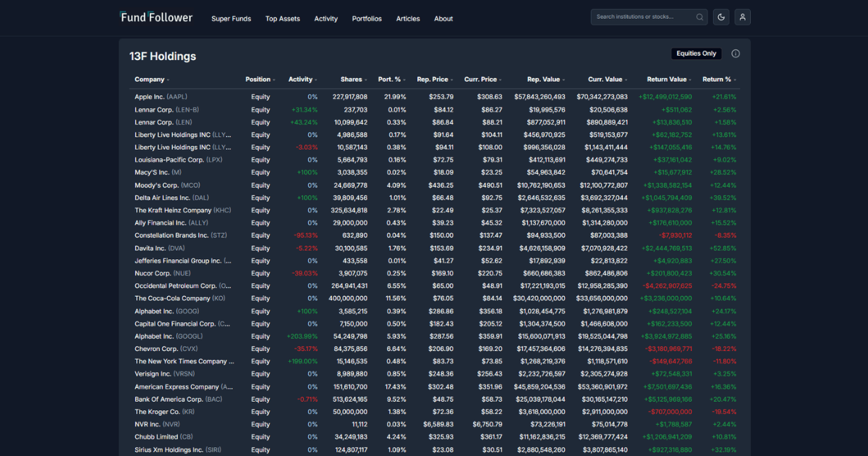The width and height of the screenshot is (868, 456).
Task: Open Moody's Corp. (MCO) holding
Action: click(167, 185)
